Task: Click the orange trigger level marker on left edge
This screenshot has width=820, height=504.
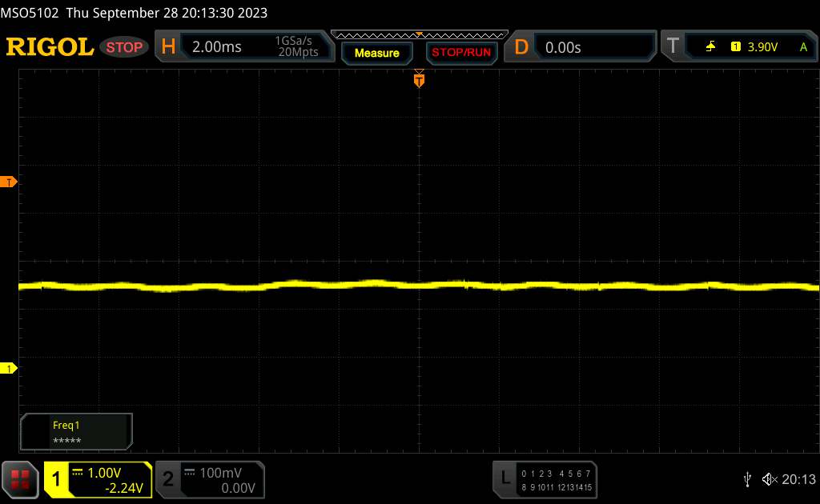Action: [10, 182]
